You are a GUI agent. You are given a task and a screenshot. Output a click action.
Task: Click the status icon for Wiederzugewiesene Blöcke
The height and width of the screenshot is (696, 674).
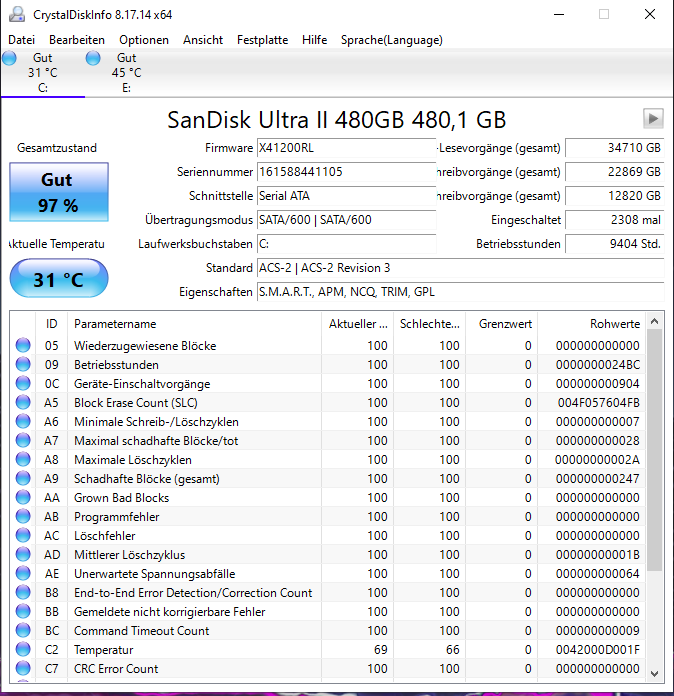[23, 345]
